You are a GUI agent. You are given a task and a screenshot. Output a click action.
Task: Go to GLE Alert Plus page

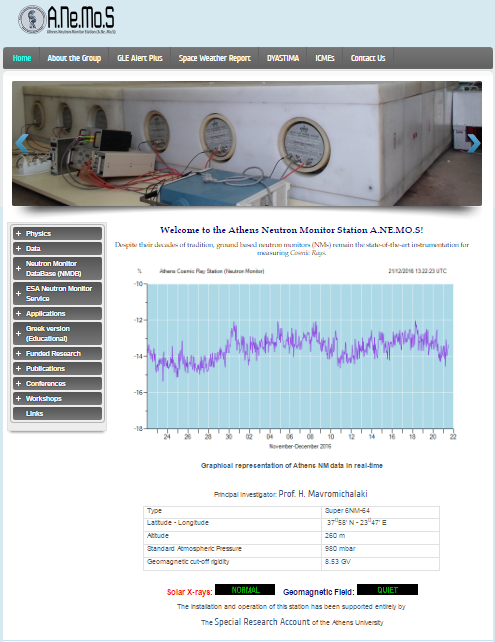140,58
